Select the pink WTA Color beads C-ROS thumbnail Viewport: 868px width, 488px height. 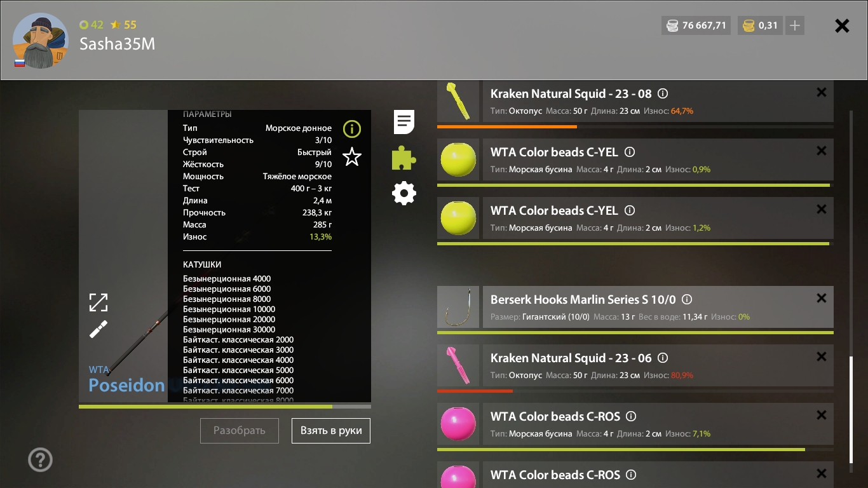point(458,423)
